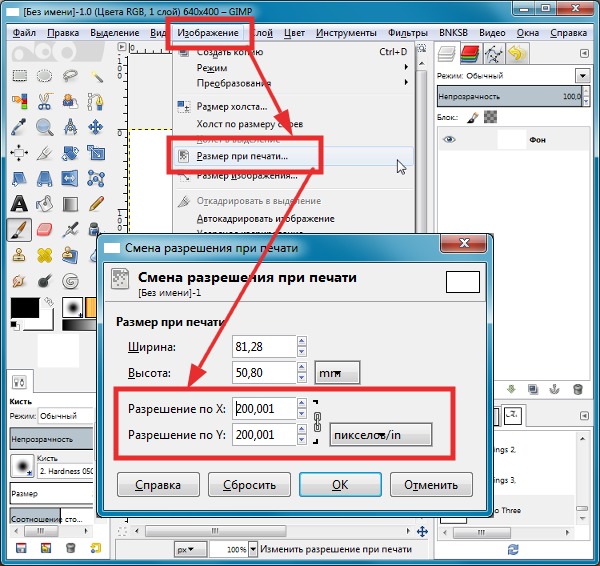The height and width of the screenshot is (566, 600).
Task: Toggle lock alpha channel checkerboard icon
Action: 490,117
